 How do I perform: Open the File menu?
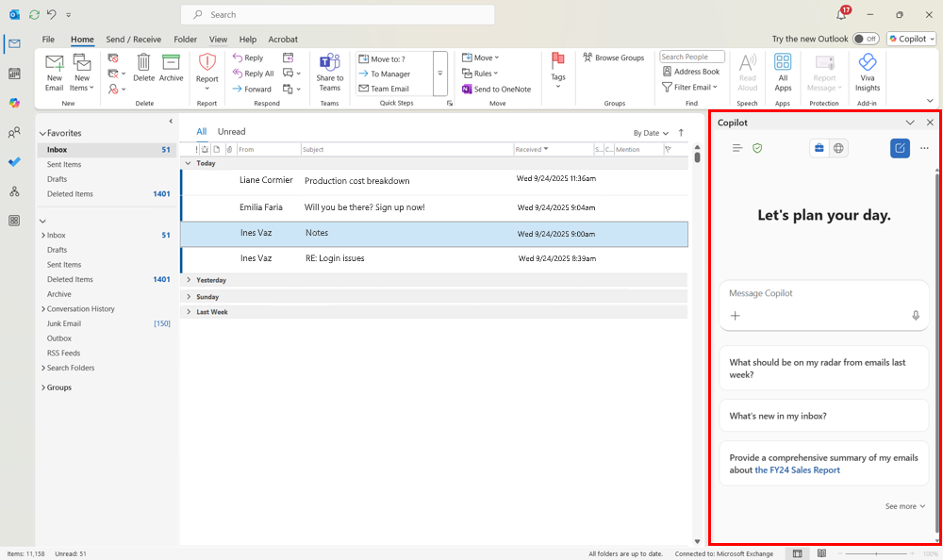(48, 39)
